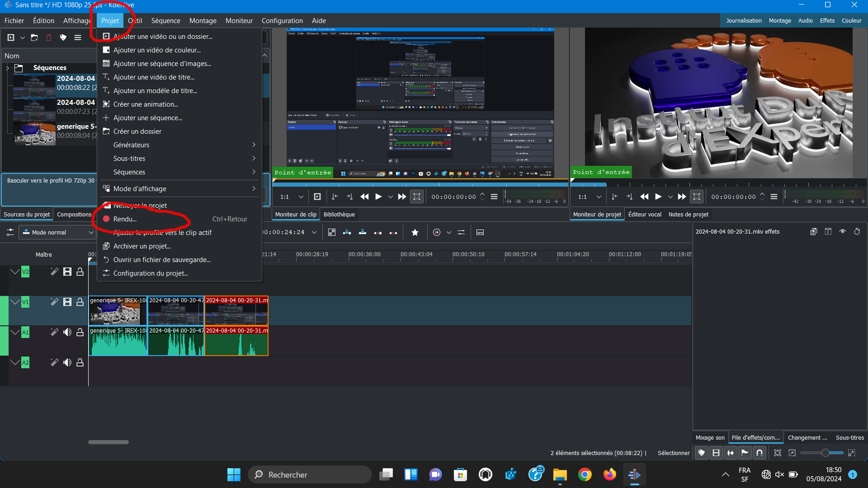Fast-forward in the clip monitor
Image resolution: width=868 pixels, height=488 pixels.
402,197
